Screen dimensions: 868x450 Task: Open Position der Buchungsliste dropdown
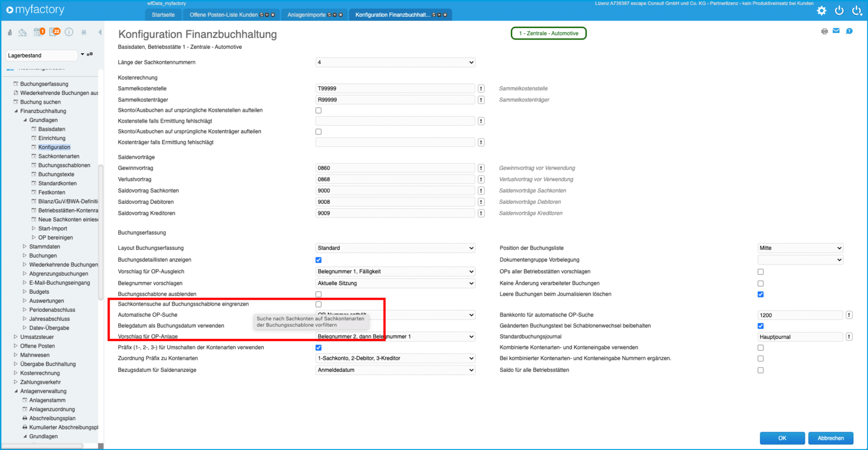[x=800, y=248]
